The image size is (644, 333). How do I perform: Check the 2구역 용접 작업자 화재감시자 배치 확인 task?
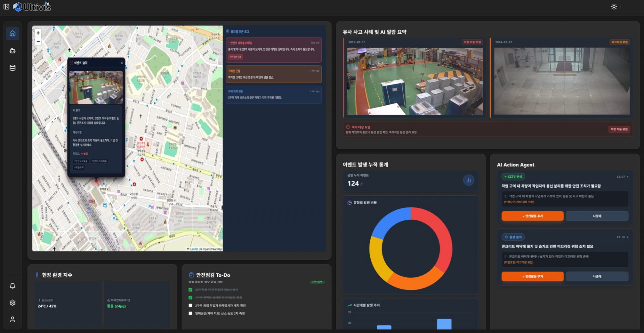click(x=191, y=306)
